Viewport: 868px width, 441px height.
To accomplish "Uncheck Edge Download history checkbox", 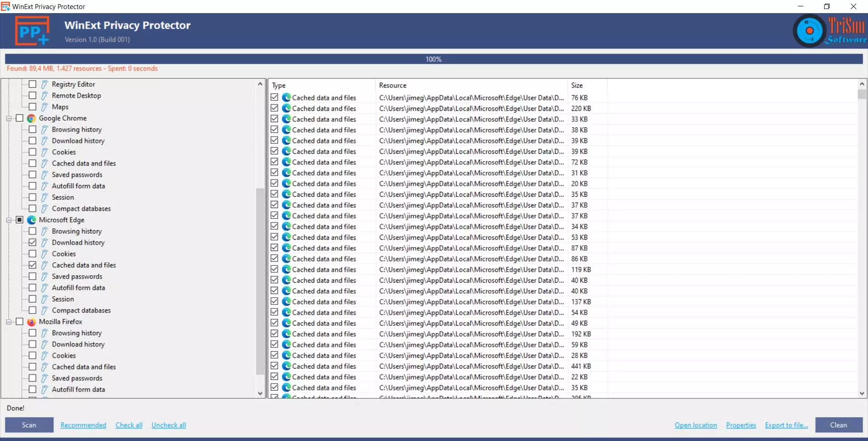I will [x=33, y=242].
